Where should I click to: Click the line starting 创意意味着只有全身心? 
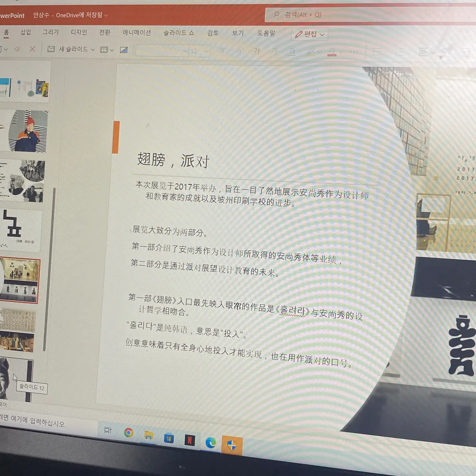tap(239, 353)
